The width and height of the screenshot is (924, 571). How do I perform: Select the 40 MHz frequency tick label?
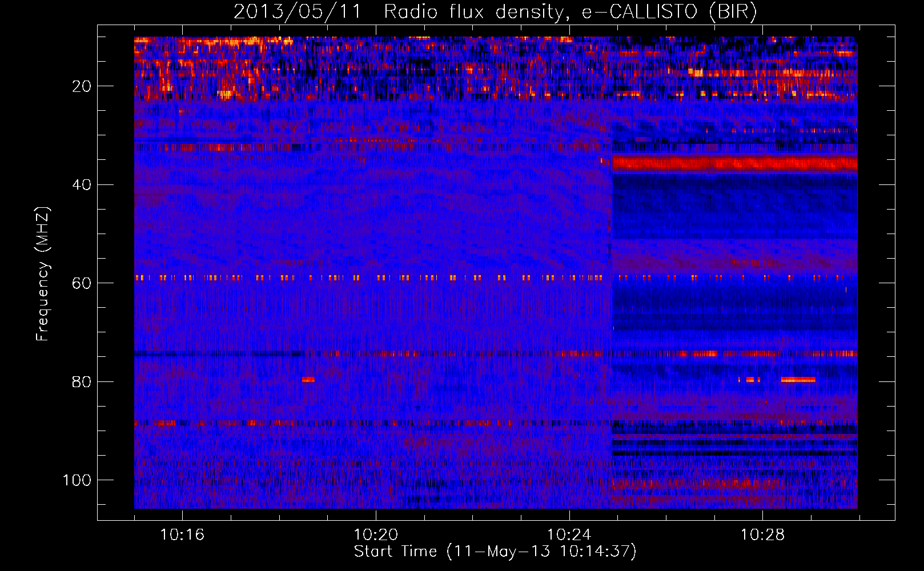click(x=82, y=185)
